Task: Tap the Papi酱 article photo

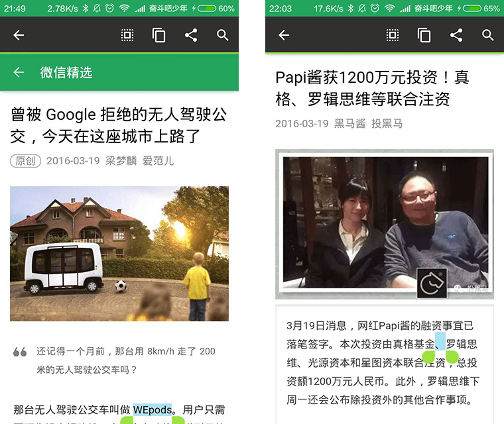Action: (x=385, y=224)
